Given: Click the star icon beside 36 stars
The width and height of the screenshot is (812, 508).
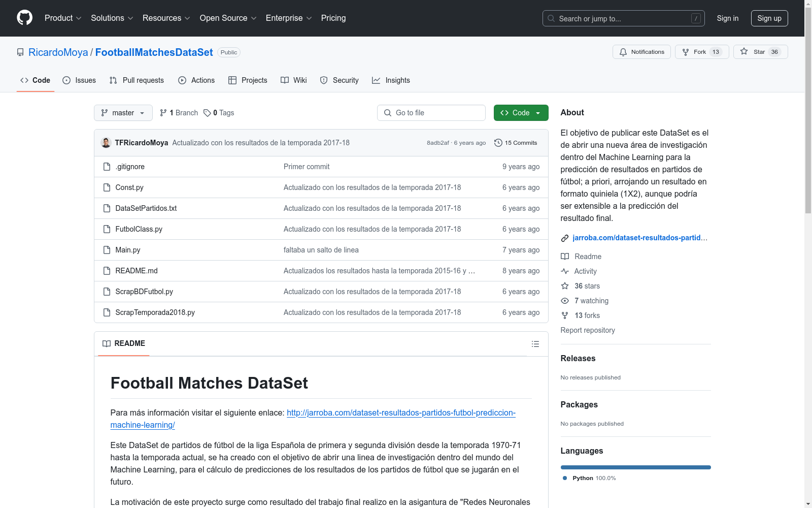Looking at the screenshot, I should pos(565,286).
